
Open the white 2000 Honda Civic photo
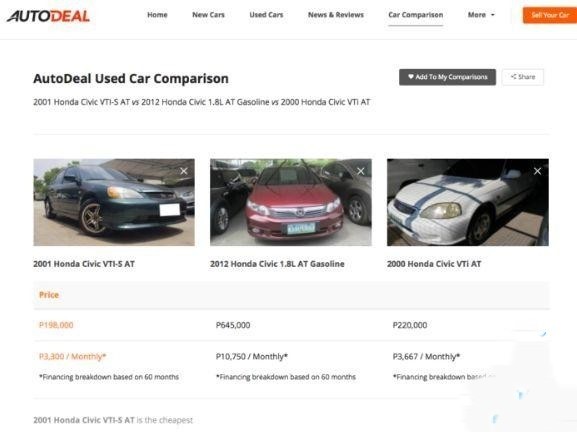click(468, 202)
